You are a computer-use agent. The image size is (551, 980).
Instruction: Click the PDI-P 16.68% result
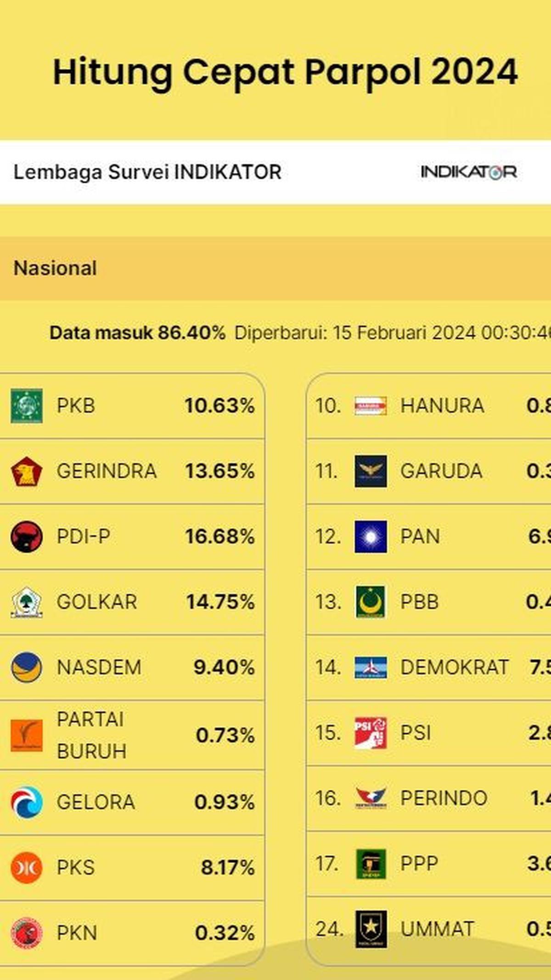pos(220,537)
